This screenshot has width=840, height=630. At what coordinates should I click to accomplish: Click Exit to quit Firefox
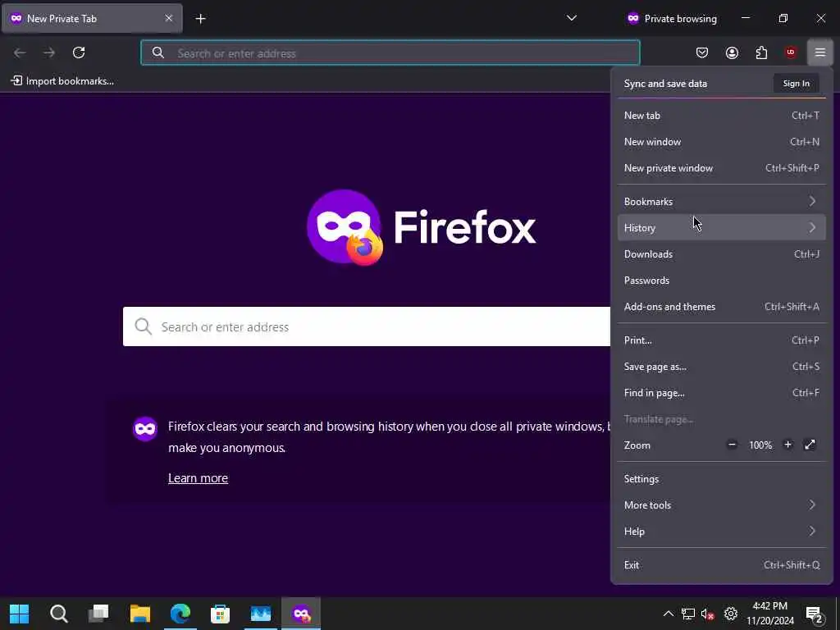click(722, 565)
